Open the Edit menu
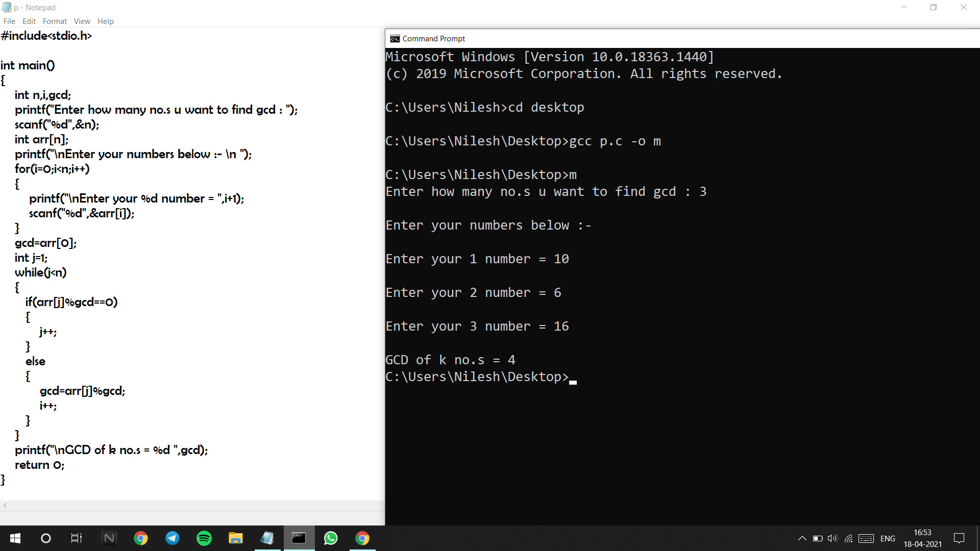Screen dimensions: 980x551 29,21
